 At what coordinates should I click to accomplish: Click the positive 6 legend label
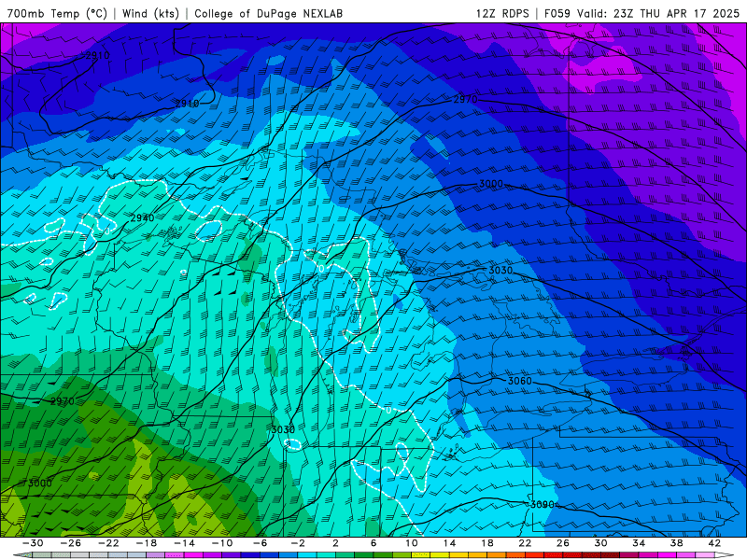(373, 543)
